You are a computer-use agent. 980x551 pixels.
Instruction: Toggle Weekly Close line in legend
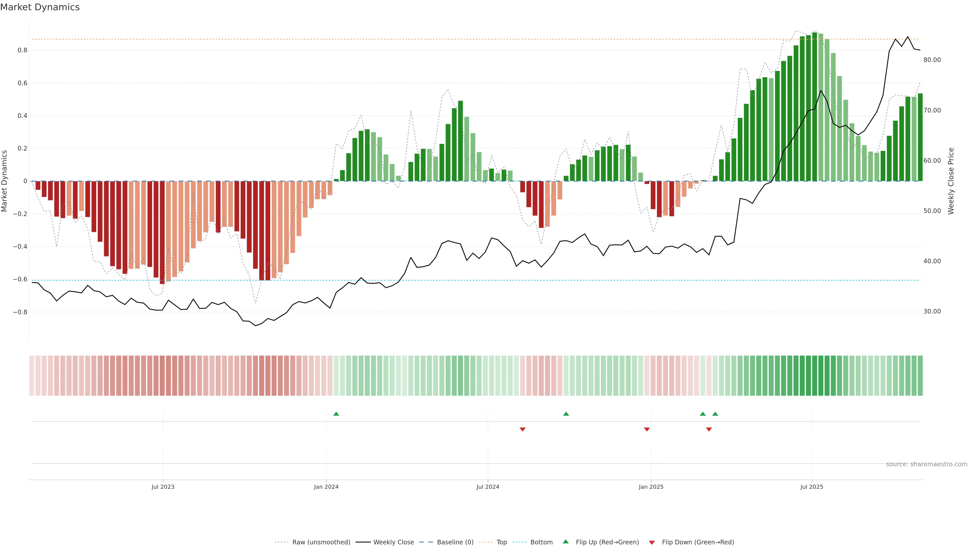[x=393, y=542]
